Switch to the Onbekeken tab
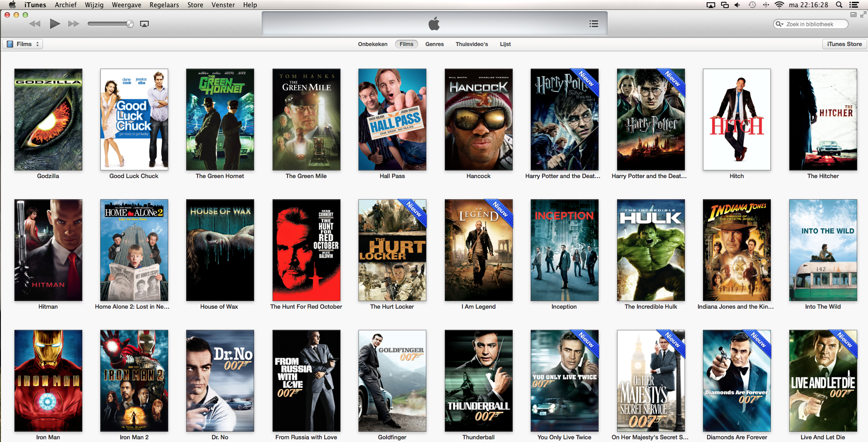 [x=373, y=44]
